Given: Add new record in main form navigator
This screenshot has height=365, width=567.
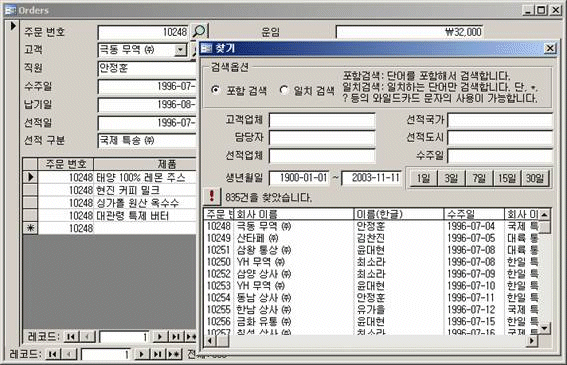Looking at the screenshot, I should pyautogui.click(x=174, y=354).
